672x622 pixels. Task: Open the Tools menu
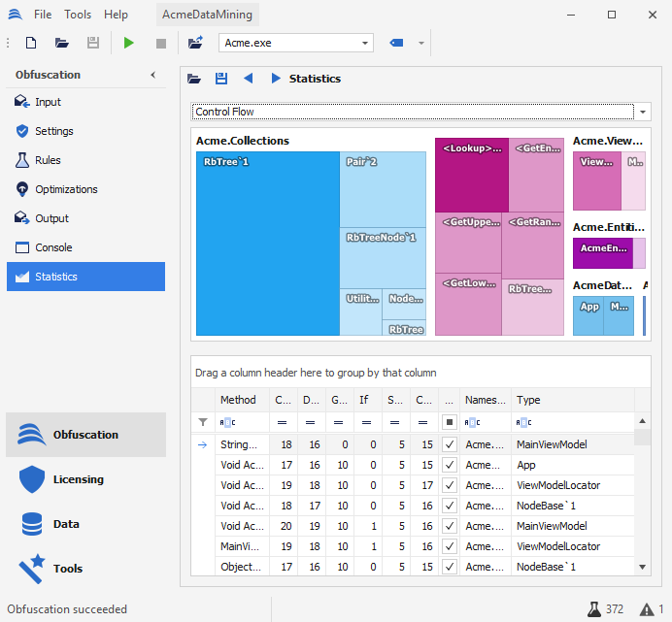pos(78,15)
